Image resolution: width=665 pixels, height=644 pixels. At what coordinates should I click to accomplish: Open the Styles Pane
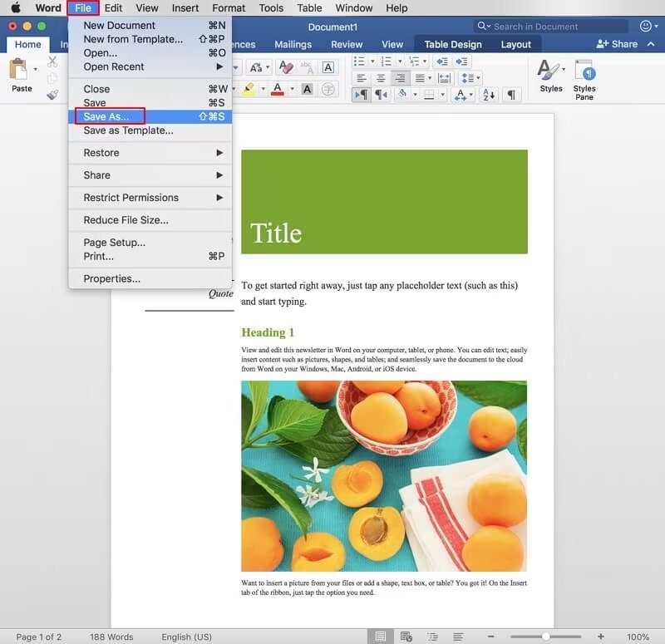coord(584,80)
